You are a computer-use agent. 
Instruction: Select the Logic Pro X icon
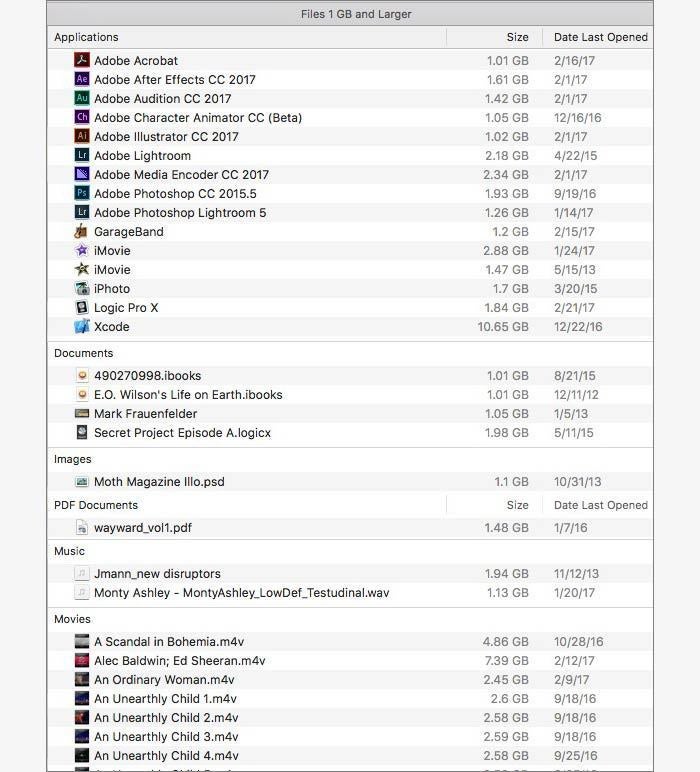tap(82, 307)
